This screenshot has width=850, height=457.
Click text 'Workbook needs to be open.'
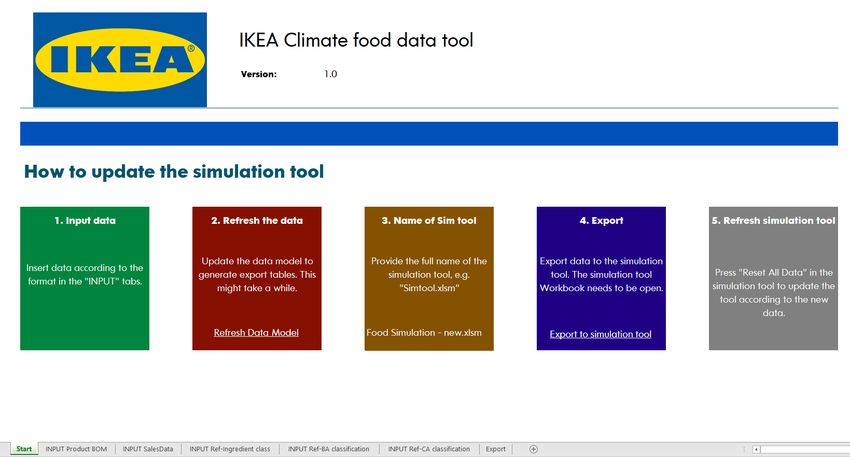601,288
